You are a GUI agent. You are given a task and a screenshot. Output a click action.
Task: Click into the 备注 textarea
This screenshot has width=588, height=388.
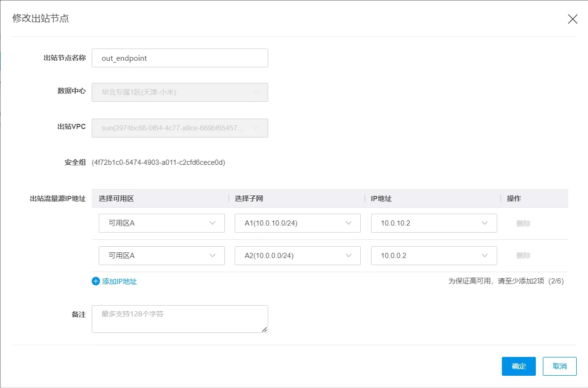[180, 319]
